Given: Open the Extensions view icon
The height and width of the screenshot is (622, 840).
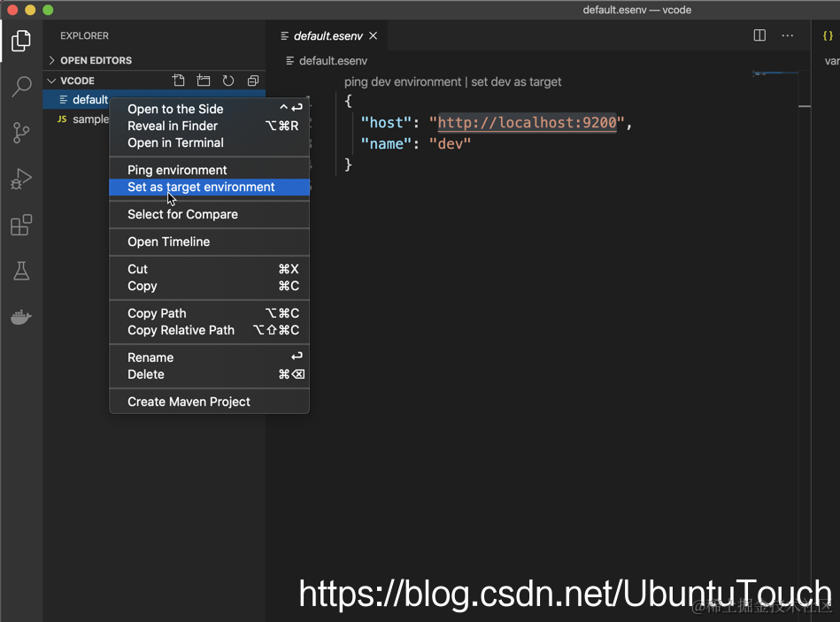Looking at the screenshot, I should click(x=21, y=225).
